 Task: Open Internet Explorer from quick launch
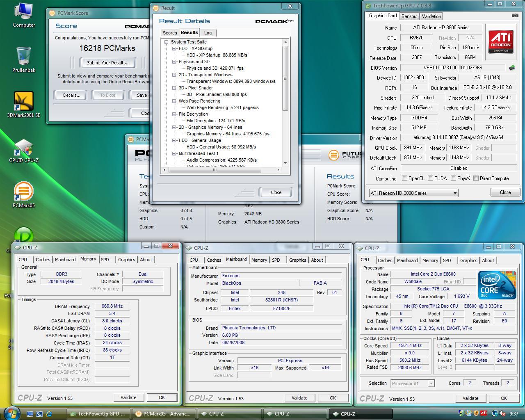[49, 414]
